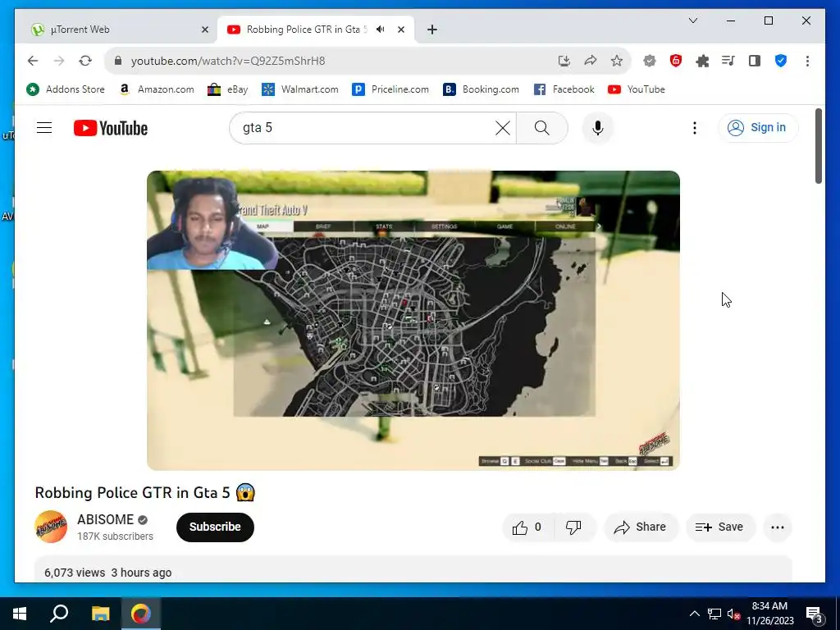The height and width of the screenshot is (630, 840).
Task: Click the YouTube logo
Action: 111,128
